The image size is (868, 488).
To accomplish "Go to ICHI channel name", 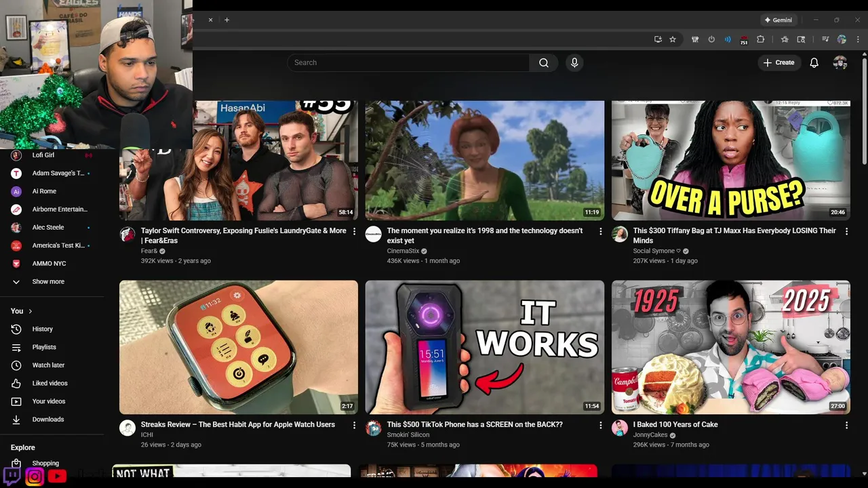I will pos(147,434).
